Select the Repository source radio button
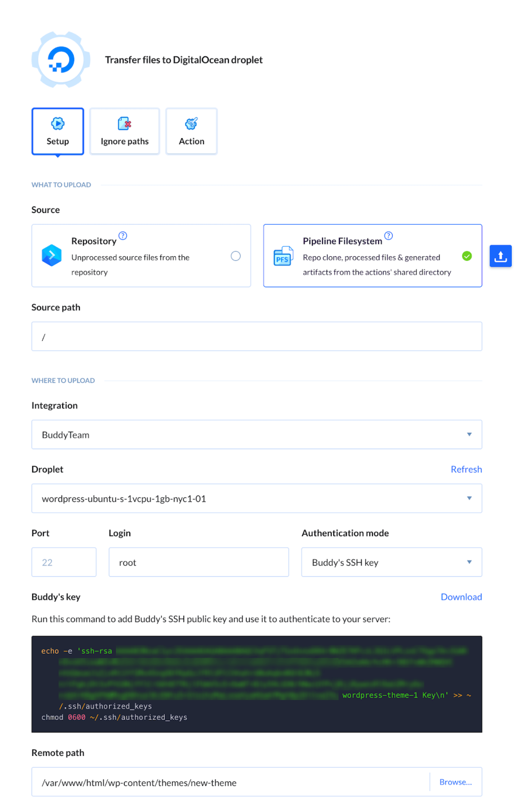Screen dimensions: 517x812 tap(236, 256)
